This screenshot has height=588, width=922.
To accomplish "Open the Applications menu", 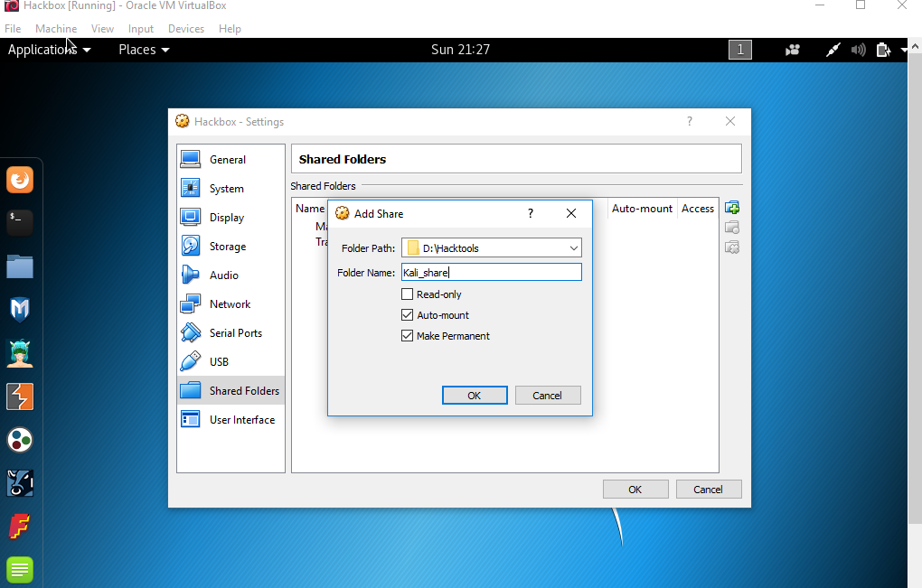I will 50,50.
